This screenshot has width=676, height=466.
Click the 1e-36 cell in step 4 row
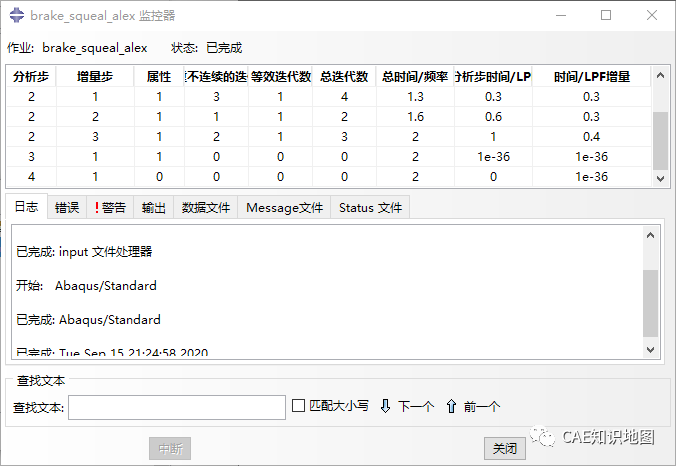click(x=592, y=177)
